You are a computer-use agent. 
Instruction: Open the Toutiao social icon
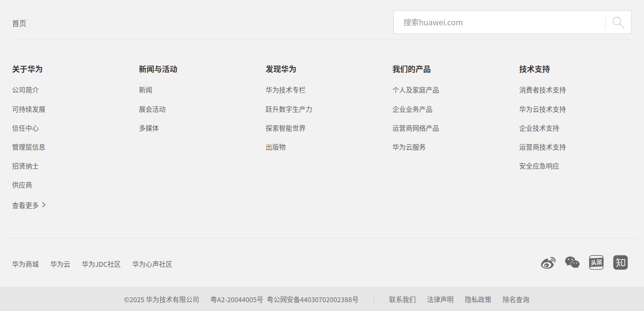pos(596,263)
